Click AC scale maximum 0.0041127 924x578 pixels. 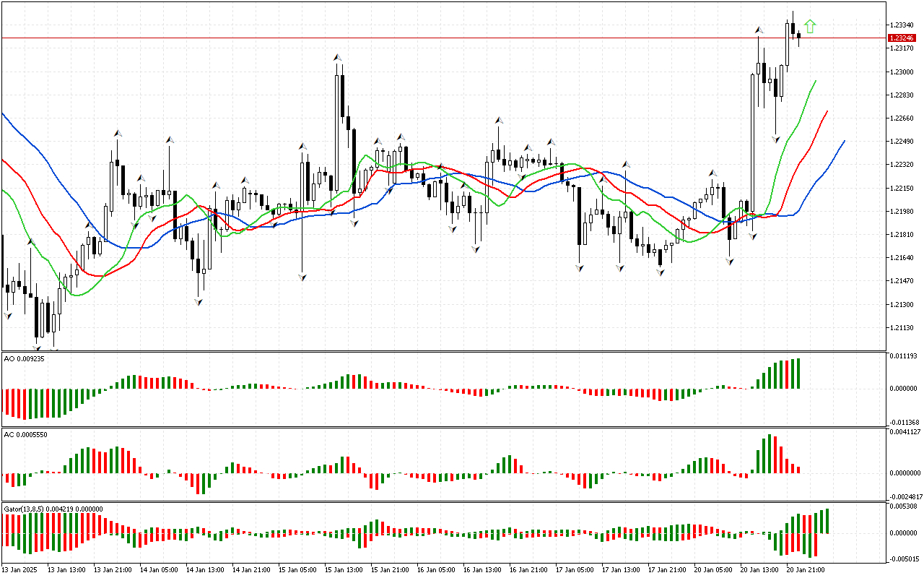[906, 432]
